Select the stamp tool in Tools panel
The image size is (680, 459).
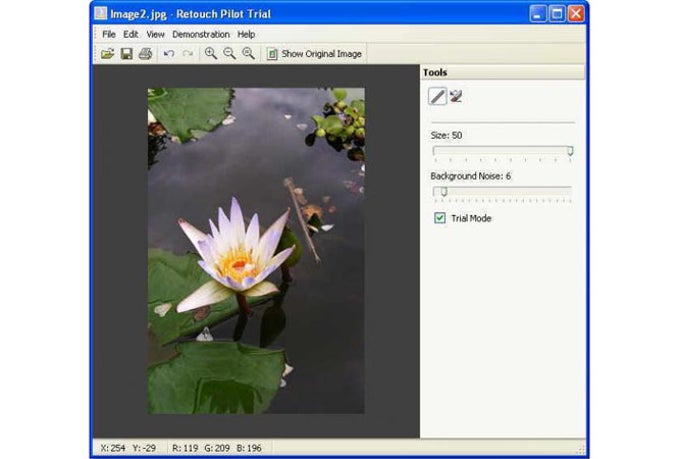(x=456, y=96)
